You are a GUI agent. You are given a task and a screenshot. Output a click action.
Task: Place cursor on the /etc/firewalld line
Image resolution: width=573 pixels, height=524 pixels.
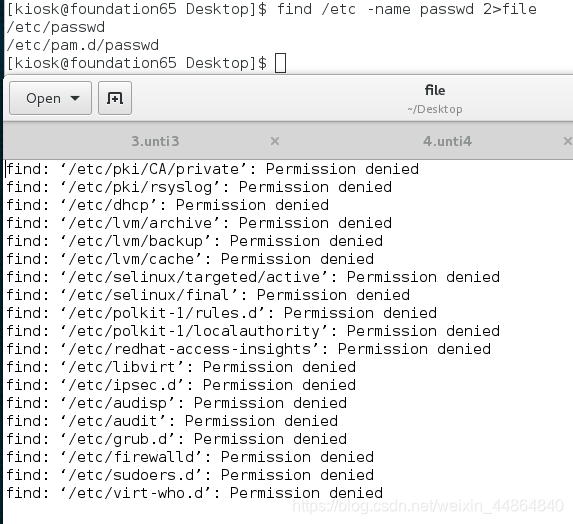pyautogui.click(x=190, y=457)
